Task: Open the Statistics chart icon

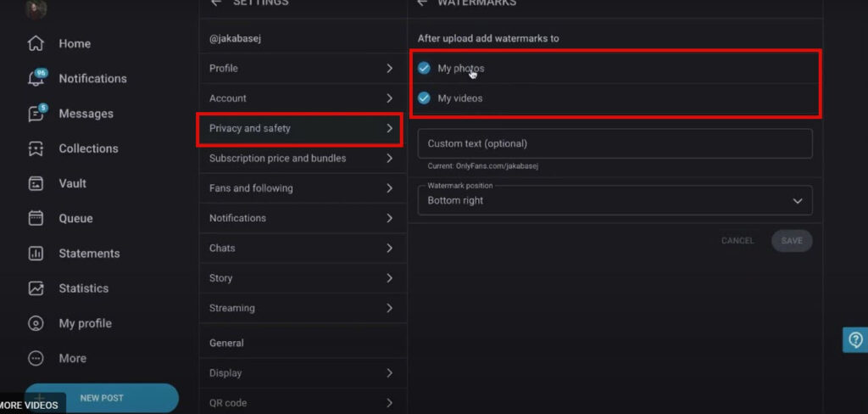Action: [x=36, y=288]
